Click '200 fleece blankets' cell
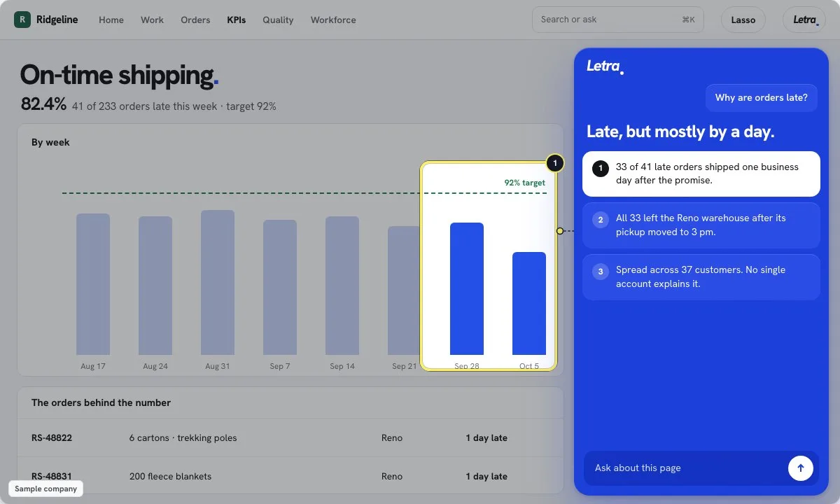 click(x=170, y=477)
